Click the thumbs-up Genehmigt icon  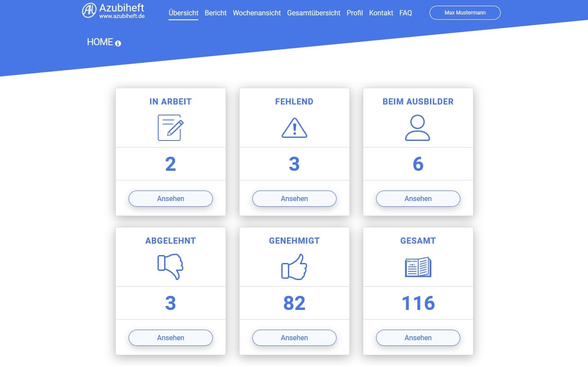coord(294,266)
